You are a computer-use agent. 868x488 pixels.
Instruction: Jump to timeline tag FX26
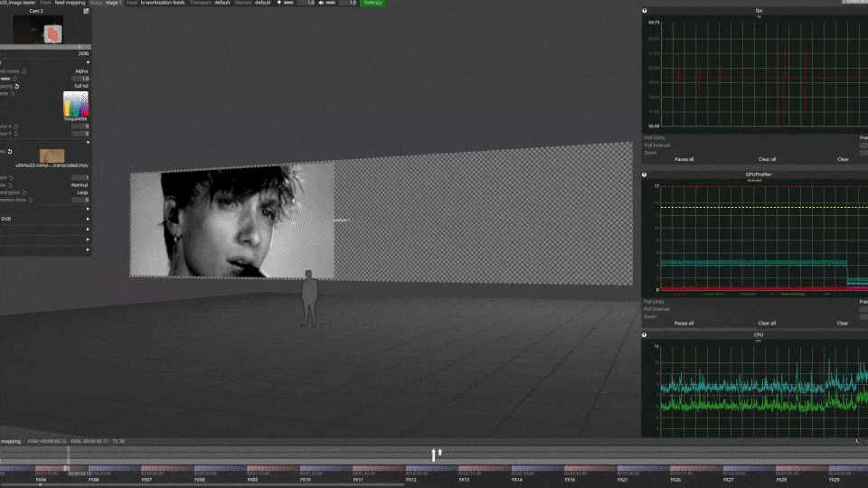(675, 480)
